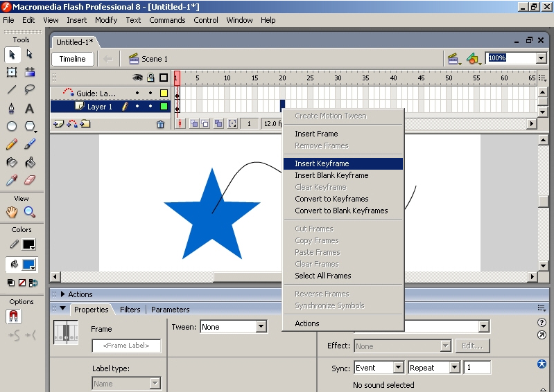Choose Insert Frame from context menu

343,134
